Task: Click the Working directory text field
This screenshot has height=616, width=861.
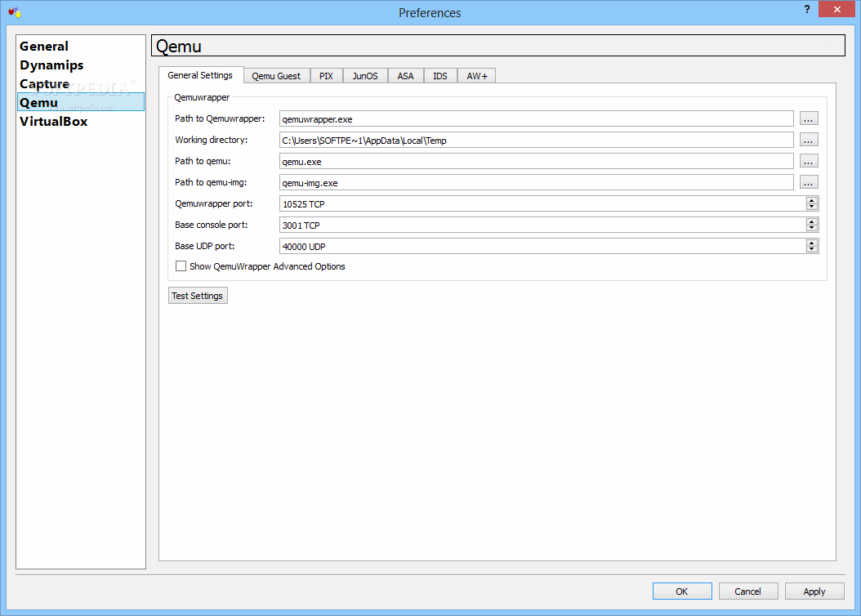Action: [x=537, y=140]
